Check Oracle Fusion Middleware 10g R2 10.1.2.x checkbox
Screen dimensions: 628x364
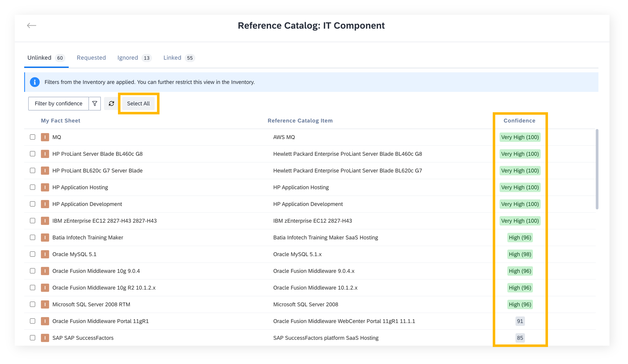(33, 288)
